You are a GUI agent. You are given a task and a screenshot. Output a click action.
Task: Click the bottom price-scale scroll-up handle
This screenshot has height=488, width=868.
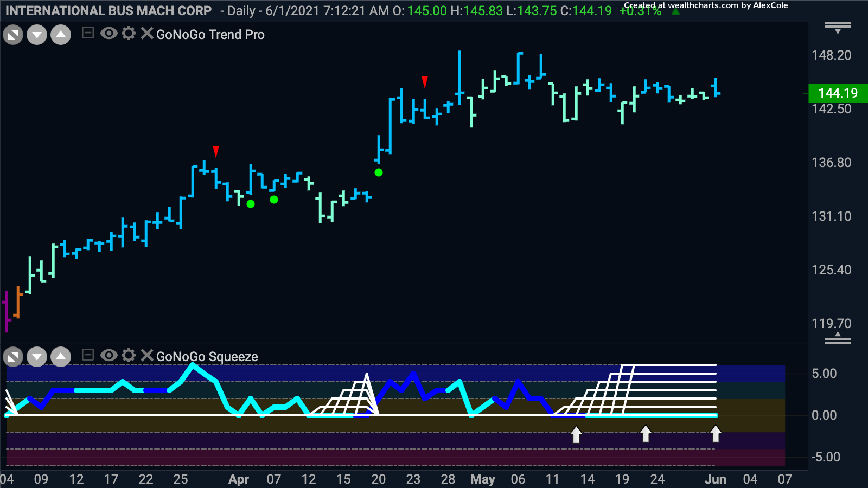point(838,338)
